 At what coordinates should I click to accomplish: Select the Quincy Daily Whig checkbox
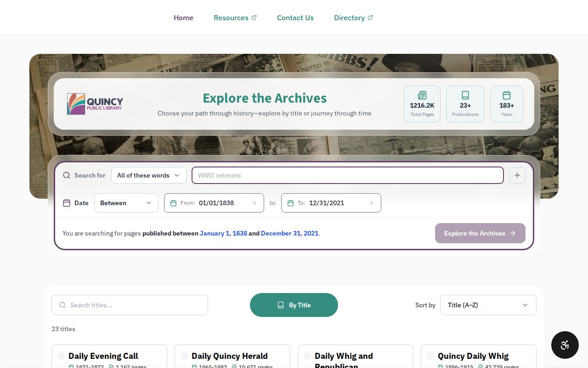pos(430,356)
